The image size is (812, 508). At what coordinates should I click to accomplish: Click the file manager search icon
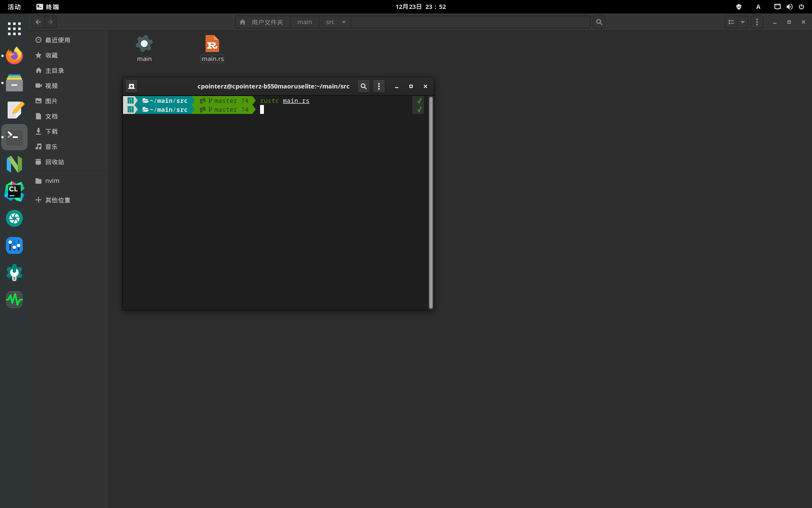[599, 22]
